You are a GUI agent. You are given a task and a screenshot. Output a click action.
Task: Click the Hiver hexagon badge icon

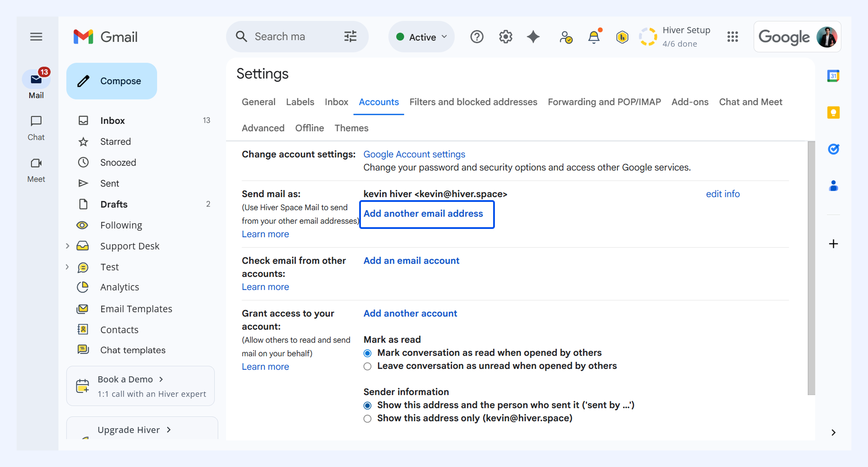(622, 37)
